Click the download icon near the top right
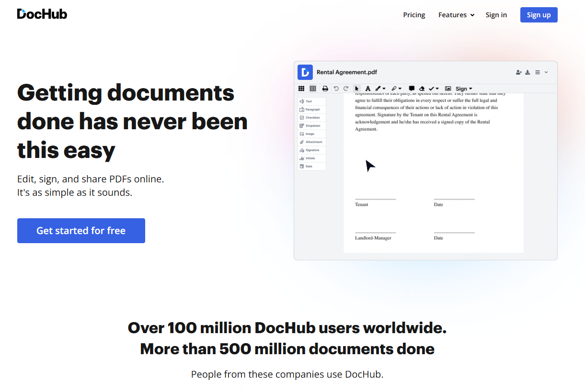This screenshot has height=392, width=585. [x=528, y=72]
